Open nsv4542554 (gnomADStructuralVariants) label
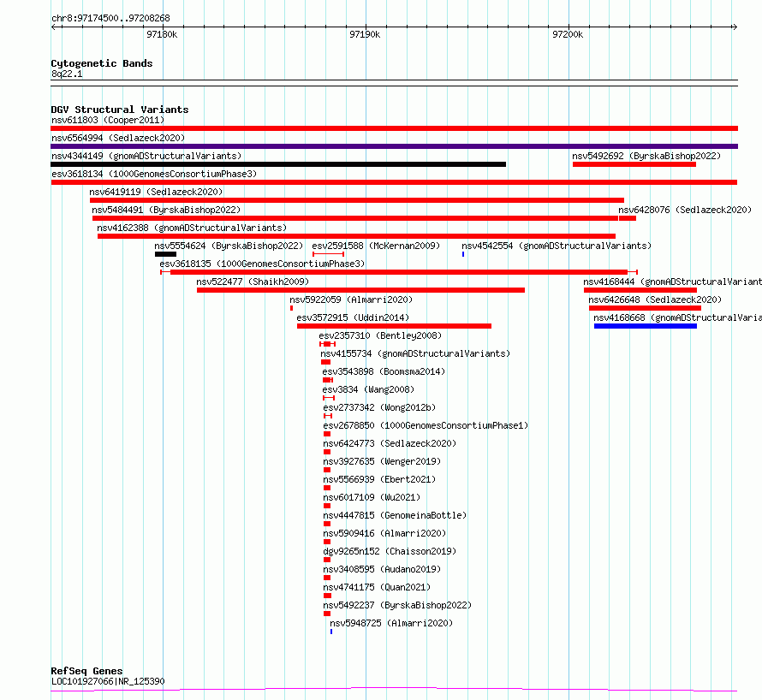762x700 pixels. 557,246
